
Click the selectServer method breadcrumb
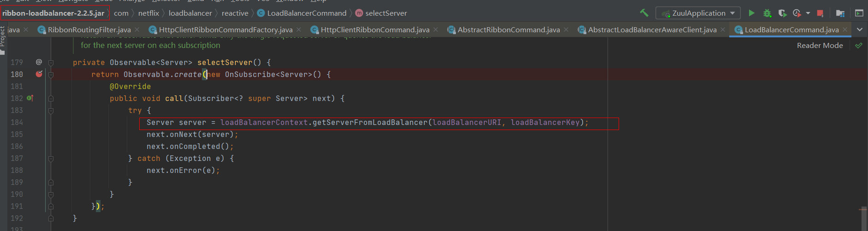[381, 13]
